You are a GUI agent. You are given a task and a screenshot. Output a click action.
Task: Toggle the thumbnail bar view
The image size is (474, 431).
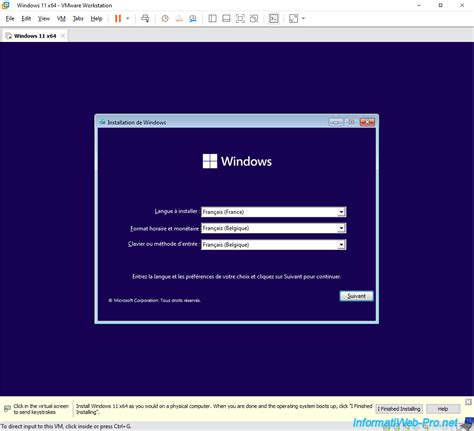pyautogui.click(x=226, y=19)
